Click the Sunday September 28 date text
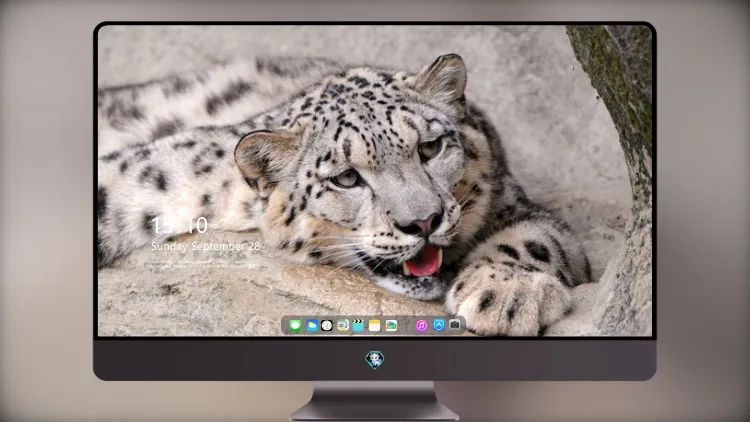 coord(206,246)
